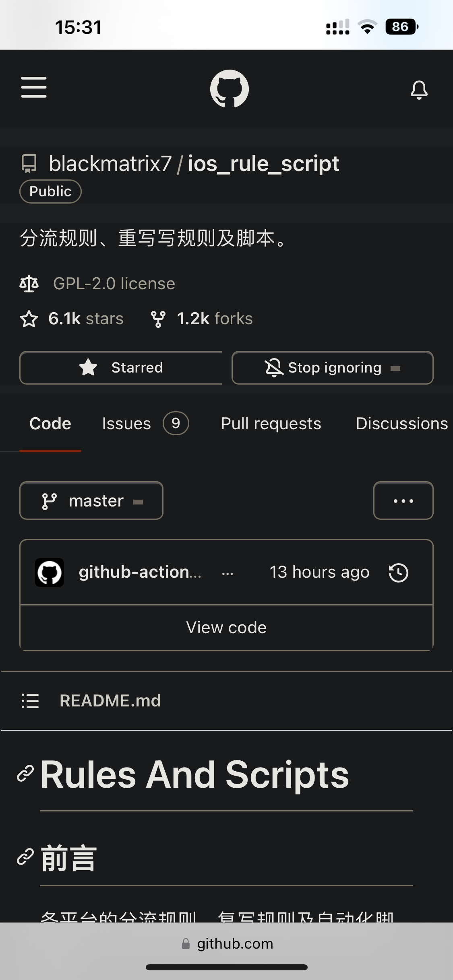Screen dimensions: 453x980
Task: Click link anchor beside 前言 heading
Action: 25,856
